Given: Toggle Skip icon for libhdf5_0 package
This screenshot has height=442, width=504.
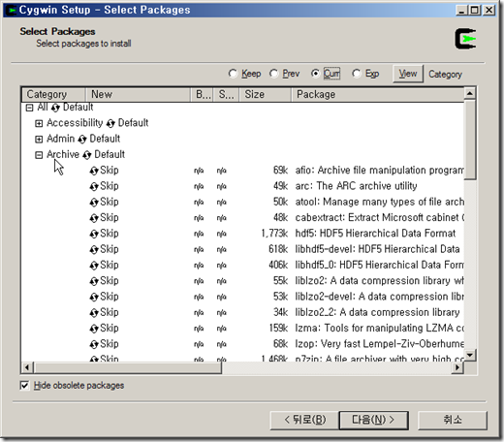Looking at the screenshot, I should point(94,266).
